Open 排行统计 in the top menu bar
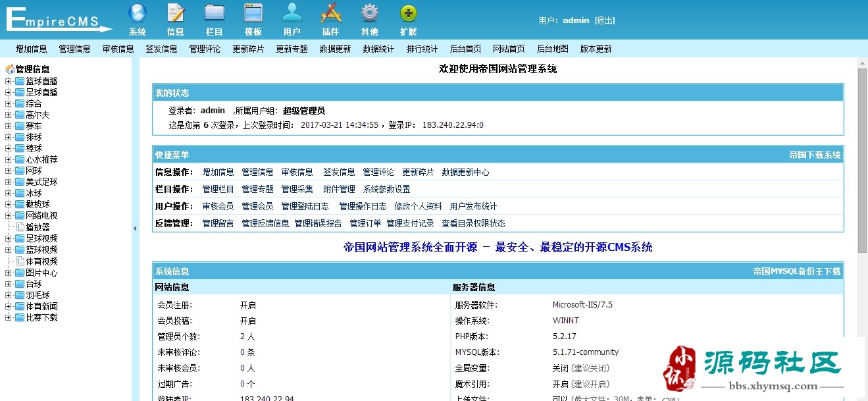This screenshot has width=868, height=401. pos(422,49)
